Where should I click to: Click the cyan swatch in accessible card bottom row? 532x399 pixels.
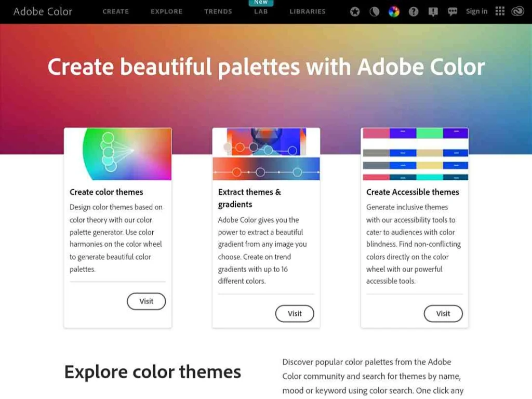coord(430,177)
